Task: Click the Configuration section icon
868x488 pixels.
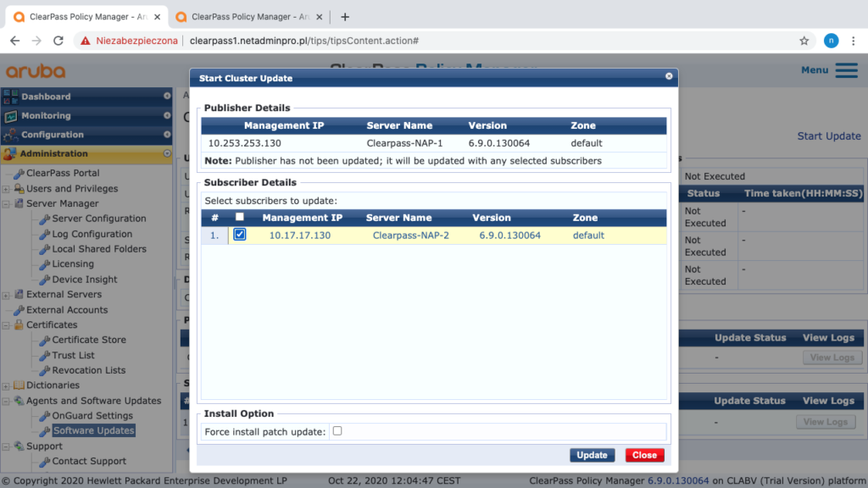Action: pyautogui.click(x=11, y=135)
